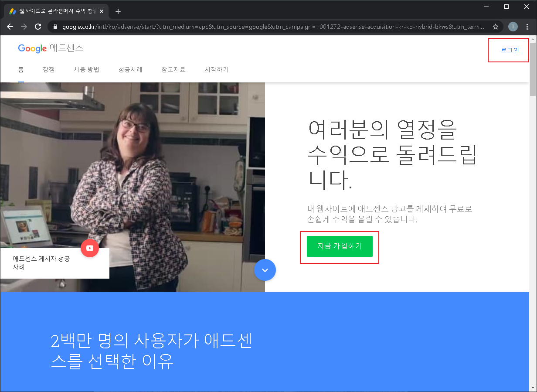Viewport: 537px width, 392px height.
Task: Click the paragraph starting 내 웹사이트에 애드센스 광고를
Action: [x=390, y=214]
